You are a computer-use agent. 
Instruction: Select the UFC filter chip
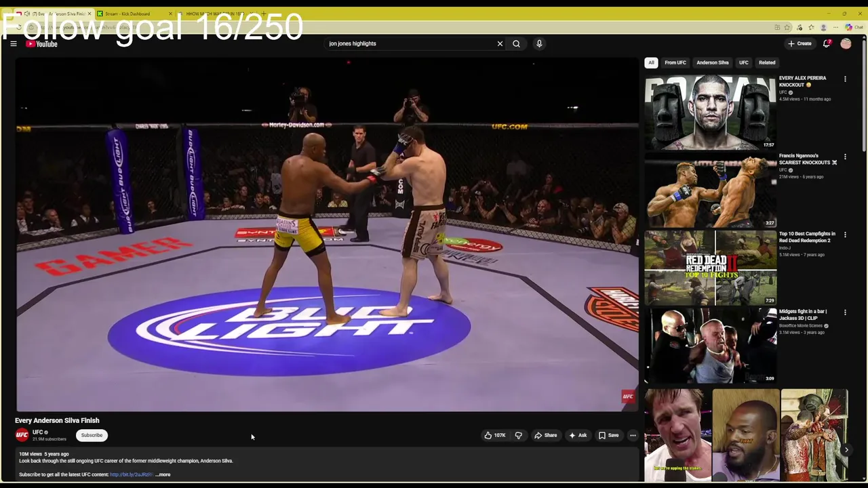point(744,62)
